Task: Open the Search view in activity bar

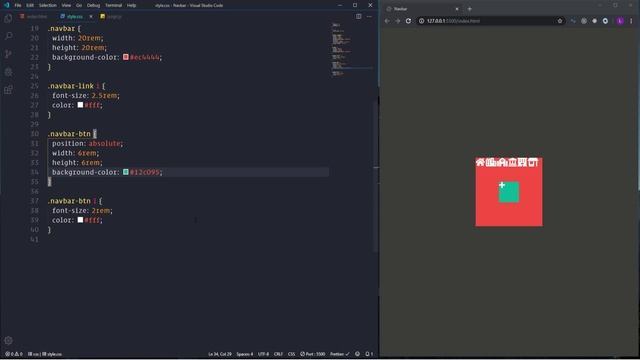Action: pyautogui.click(x=8, y=36)
